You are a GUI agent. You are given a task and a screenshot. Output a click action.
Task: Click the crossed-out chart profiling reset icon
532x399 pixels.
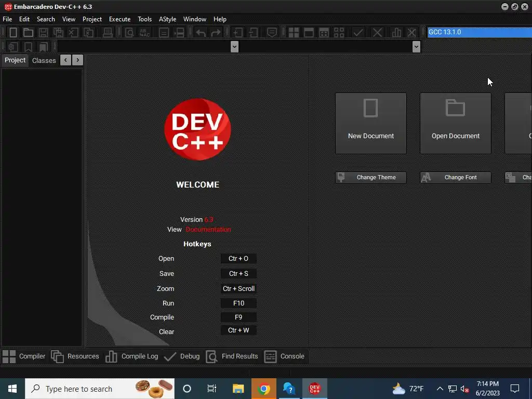click(411, 33)
